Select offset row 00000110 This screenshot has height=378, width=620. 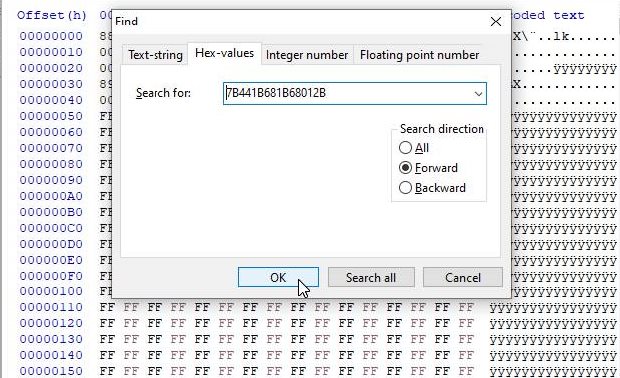(51, 307)
